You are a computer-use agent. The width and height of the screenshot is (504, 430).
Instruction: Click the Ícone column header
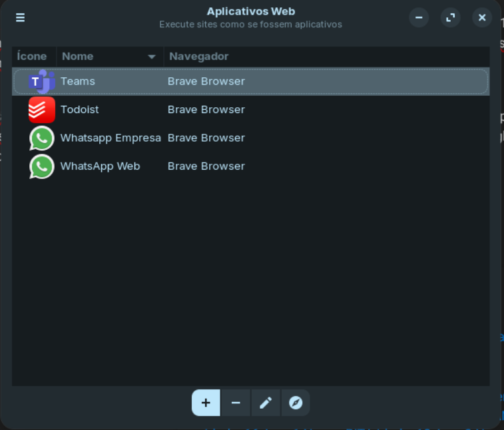tap(32, 57)
